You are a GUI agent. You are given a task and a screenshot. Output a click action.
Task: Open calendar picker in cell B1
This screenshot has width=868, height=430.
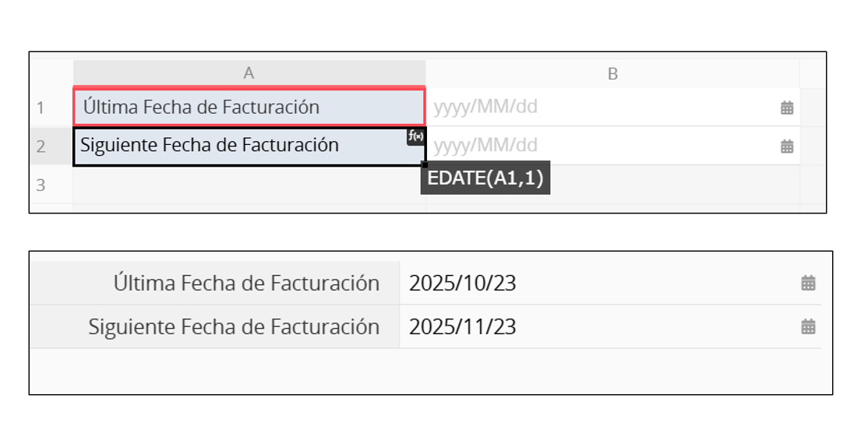787,107
